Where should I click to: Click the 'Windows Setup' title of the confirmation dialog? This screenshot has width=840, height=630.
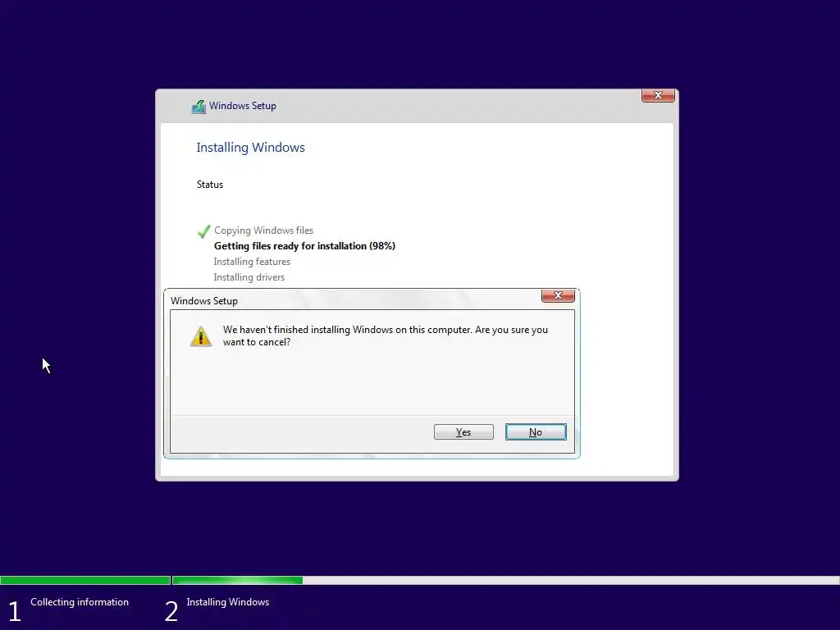204,301
